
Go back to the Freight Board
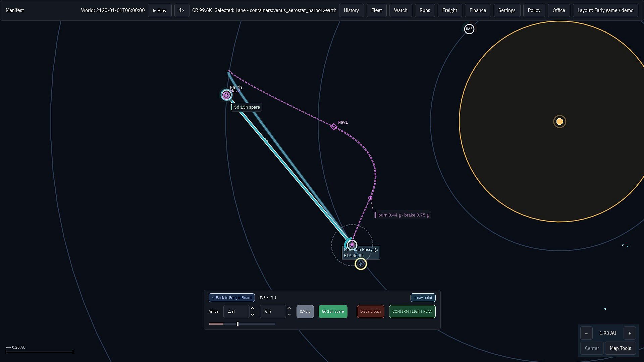click(x=232, y=298)
